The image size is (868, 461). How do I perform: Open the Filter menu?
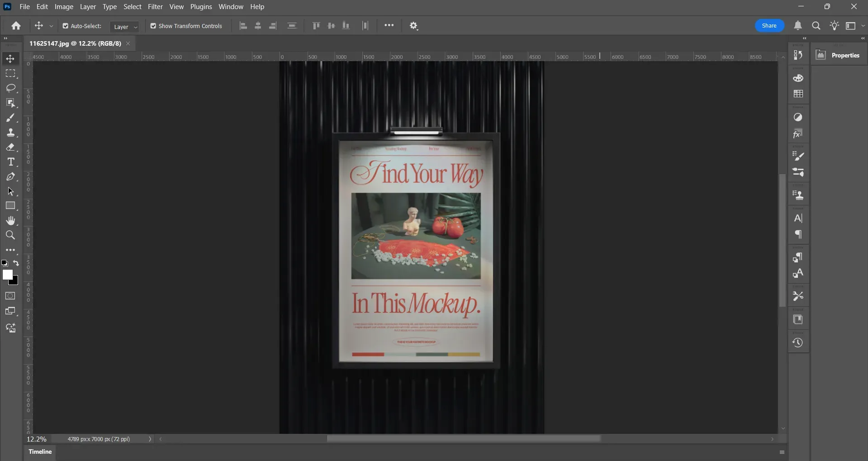(x=155, y=6)
